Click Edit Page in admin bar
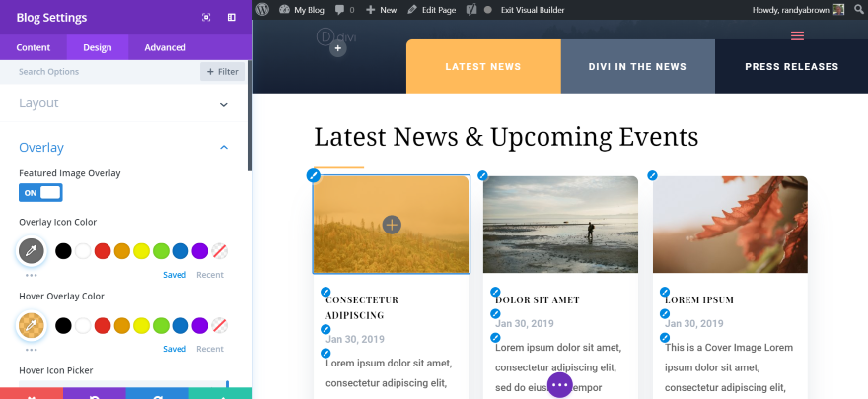 pyautogui.click(x=432, y=10)
